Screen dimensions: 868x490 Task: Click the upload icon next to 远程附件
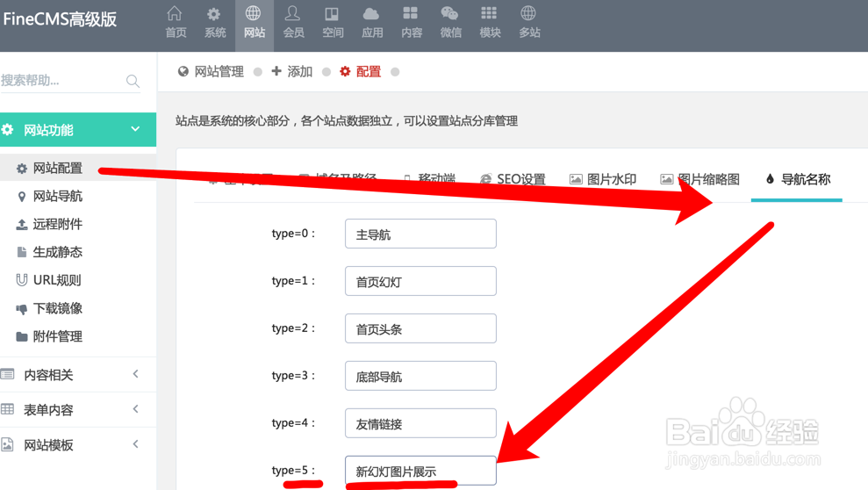pyautogui.click(x=22, y=224)
